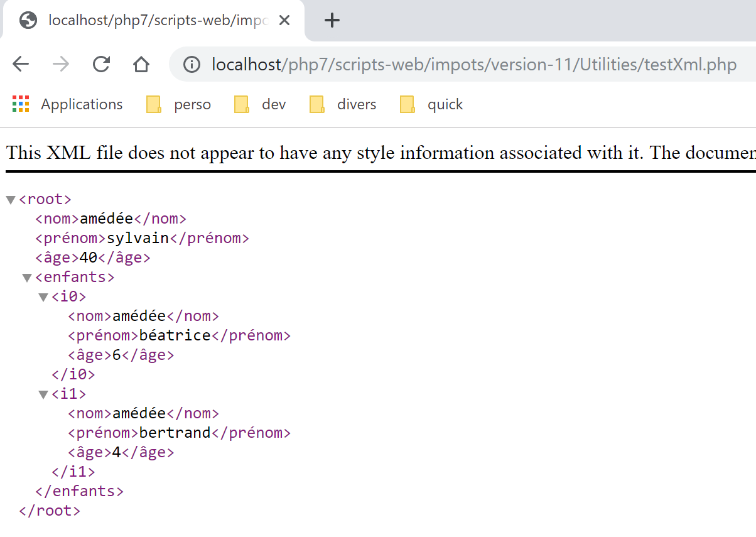This screenshot has width=756, height=537.
Task: Collapse the i0 child node
Action: [x=43, y=297]
